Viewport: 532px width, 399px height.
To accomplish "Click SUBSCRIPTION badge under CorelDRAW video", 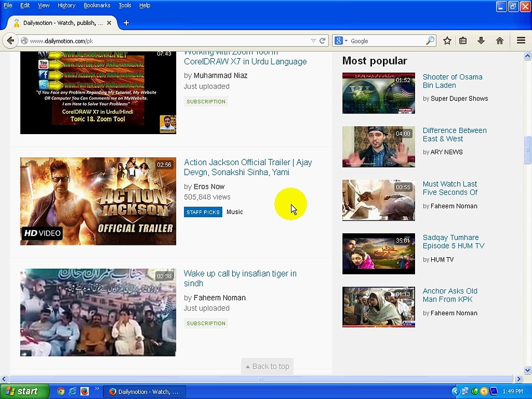I will (x=206, y=101).
